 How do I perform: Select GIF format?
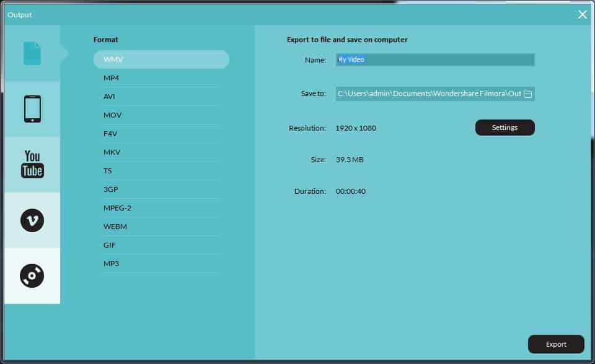(x=161, y=245)
